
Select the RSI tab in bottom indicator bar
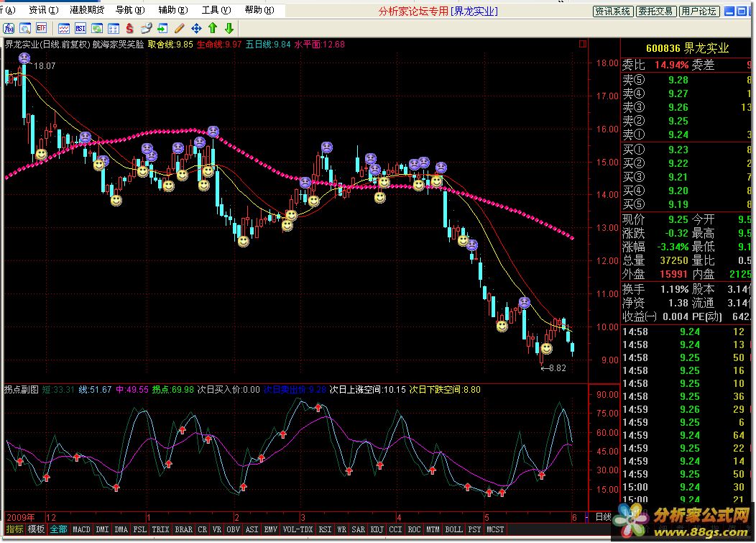[326, 529]
